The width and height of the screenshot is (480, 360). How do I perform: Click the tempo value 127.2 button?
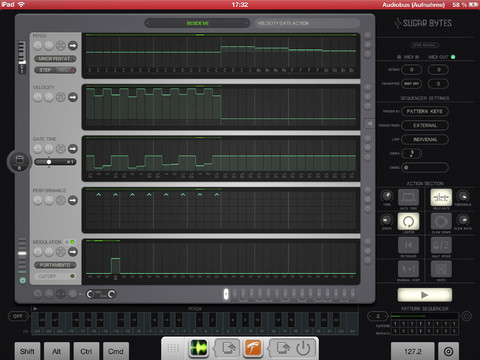(x=413, y=351)
